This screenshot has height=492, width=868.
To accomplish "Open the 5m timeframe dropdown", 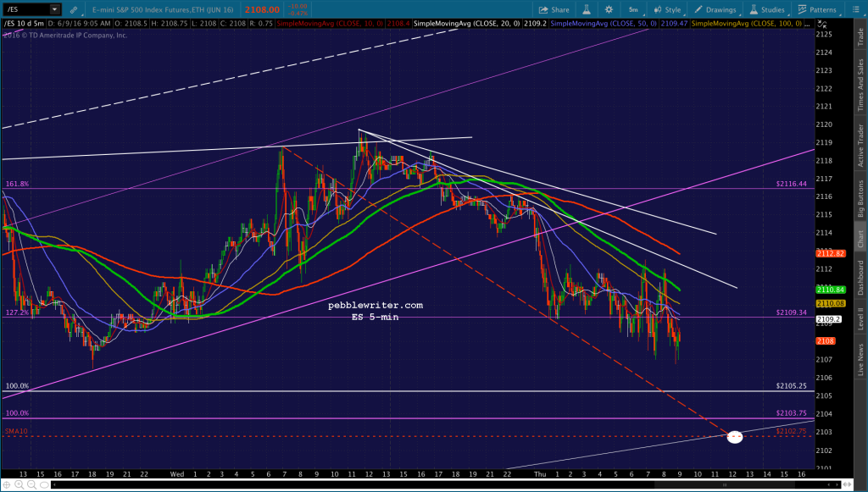I will pyautogui.click(x=633, y=9).
